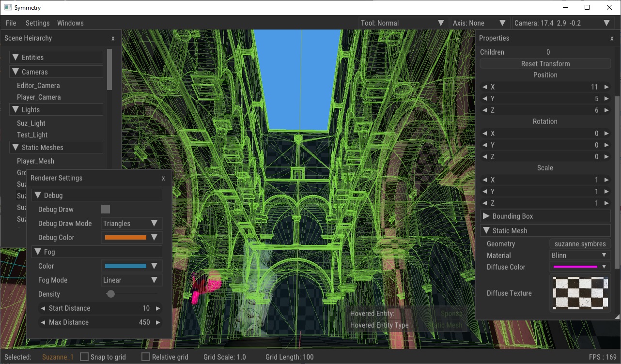This screenshot has height=364, width=621.
Task: Open the Diffuse Color picker
Action: click(x=580, y=267)
